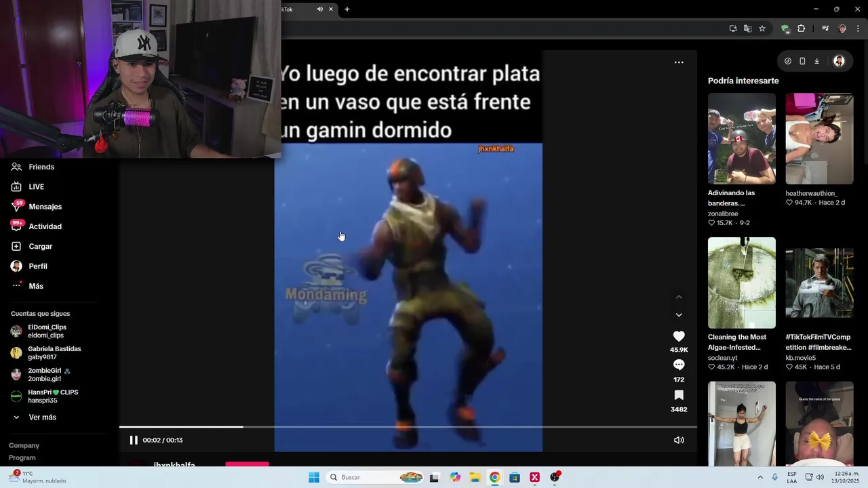The height and width of the screenshot is (488, 868).
Task: Click the phone app icon in top pill
Action: pos(802,61)
